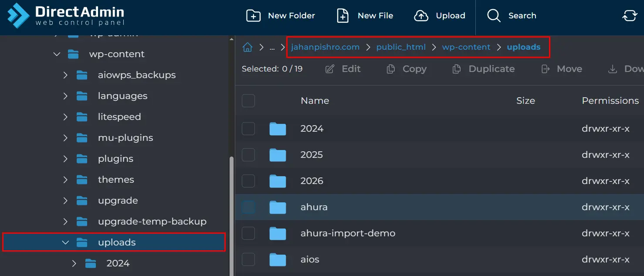644x276 pixels.
Task: Click litespeed folder icon in tree
Action: 82,117
